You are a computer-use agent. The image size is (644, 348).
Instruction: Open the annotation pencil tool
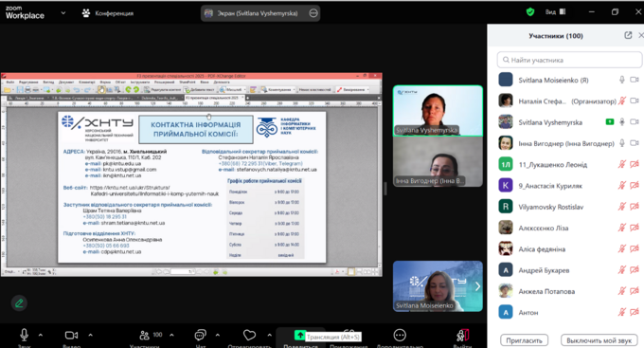[x=19, y=303]
